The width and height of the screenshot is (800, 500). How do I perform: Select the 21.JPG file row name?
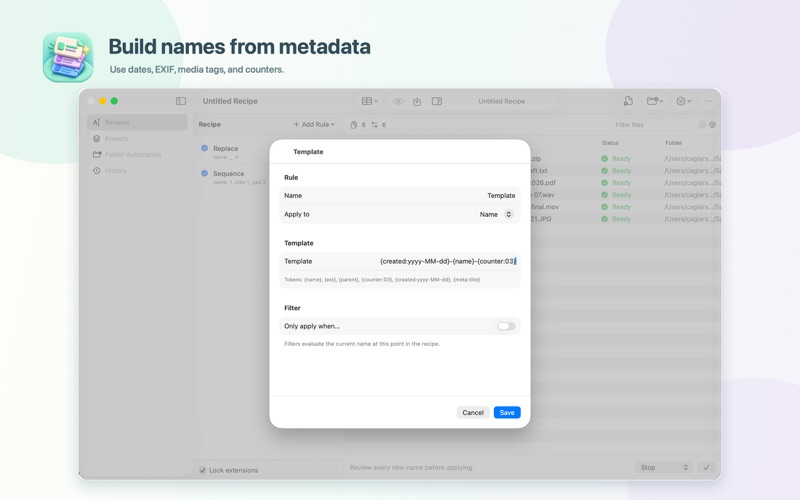(541, 219)
